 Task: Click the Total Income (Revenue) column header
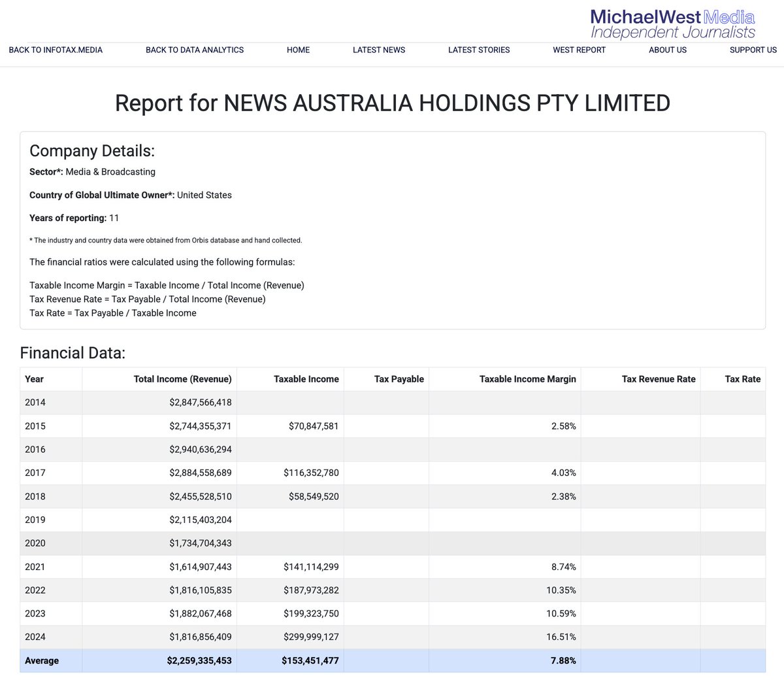click(x=159, y=379)
